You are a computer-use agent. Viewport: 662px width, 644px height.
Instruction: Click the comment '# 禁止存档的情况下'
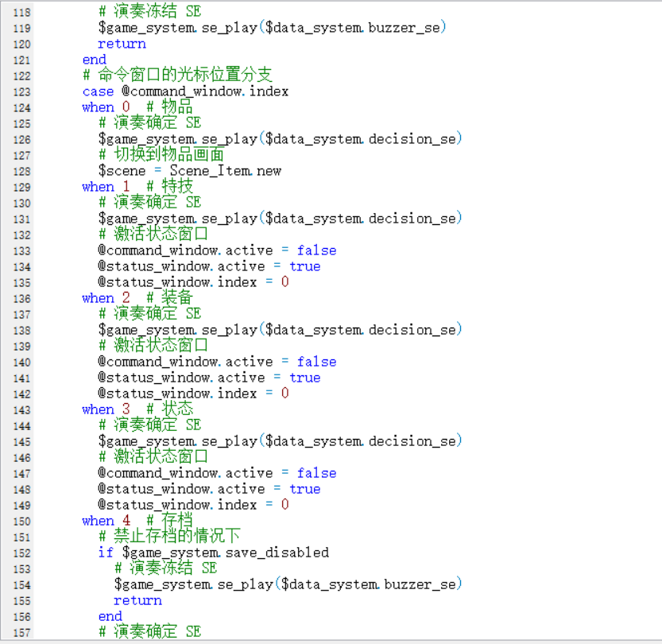click(169, 537)
